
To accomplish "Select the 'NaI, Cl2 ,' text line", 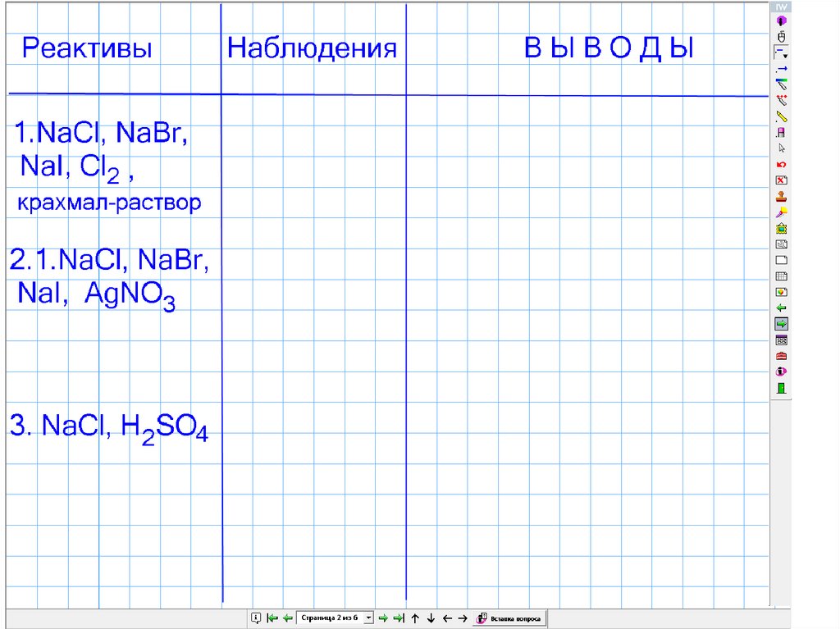I will click(76, 167).
